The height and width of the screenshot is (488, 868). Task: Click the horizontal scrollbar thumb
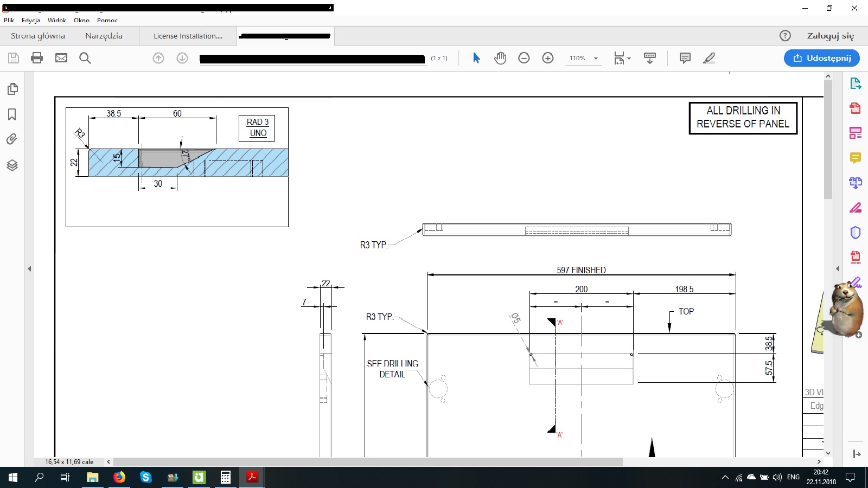click(x=368, y=461)
